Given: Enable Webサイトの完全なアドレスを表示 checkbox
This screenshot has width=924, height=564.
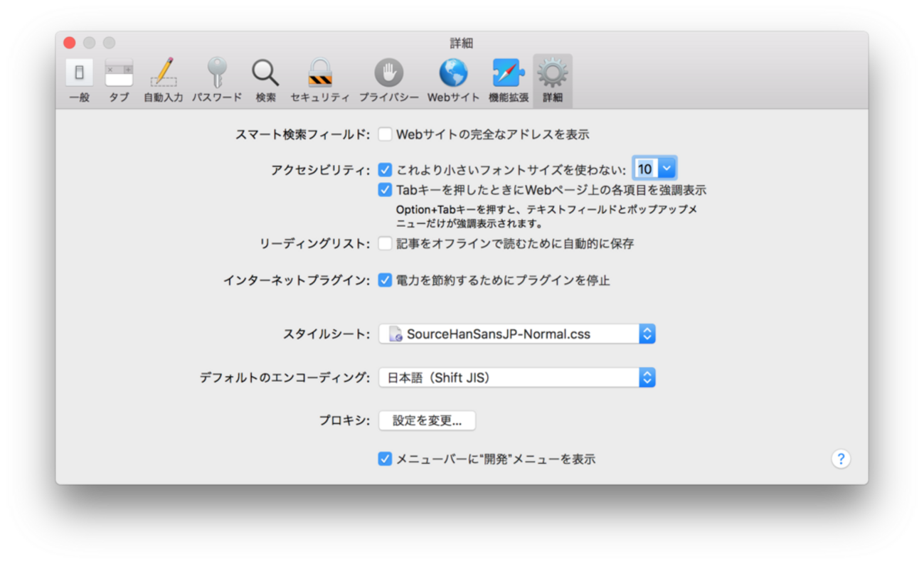Looking at the screenshot, I should tap(385, 134).
